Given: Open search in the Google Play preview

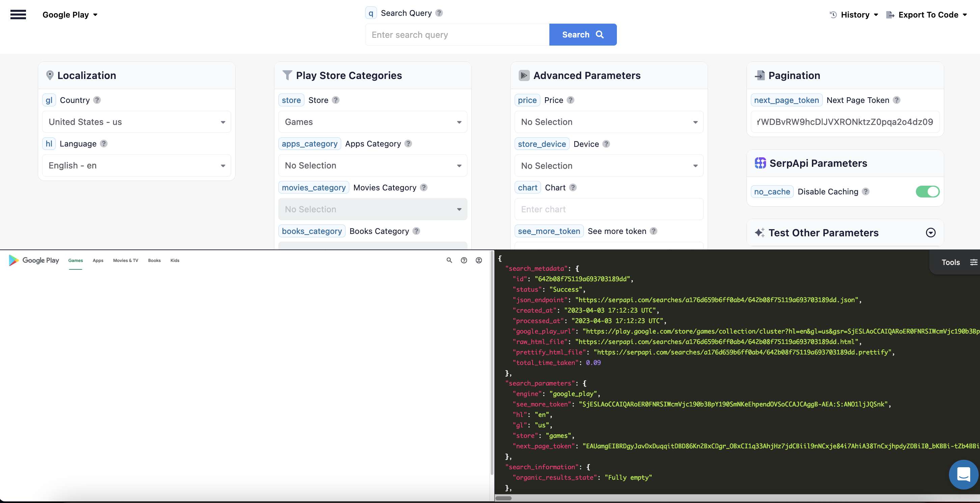Looking at the screenshot, I should (x=449, y=260).
